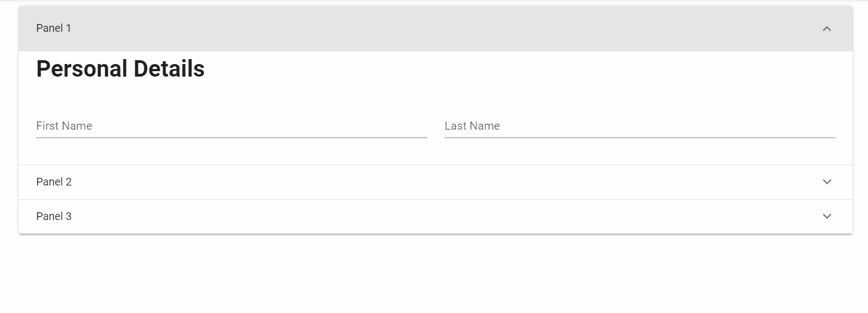Click the right end of the Last Name field
868x313 pixels.
point(827,126)
